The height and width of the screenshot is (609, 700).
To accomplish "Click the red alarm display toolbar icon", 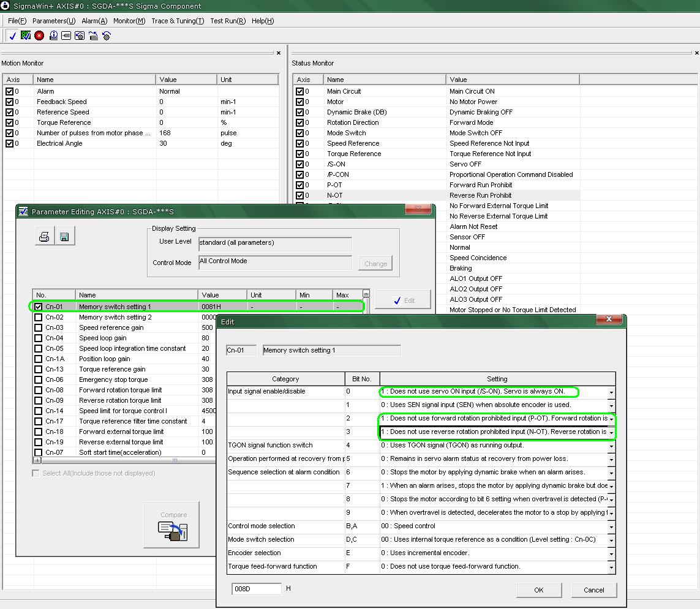I will (x=39, y=36).
